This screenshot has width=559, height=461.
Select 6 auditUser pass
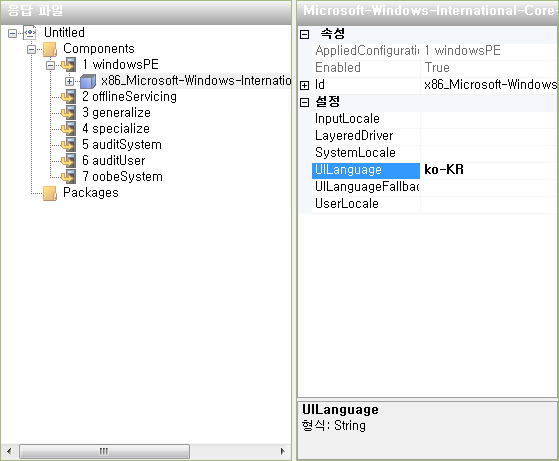pos(114,161)
